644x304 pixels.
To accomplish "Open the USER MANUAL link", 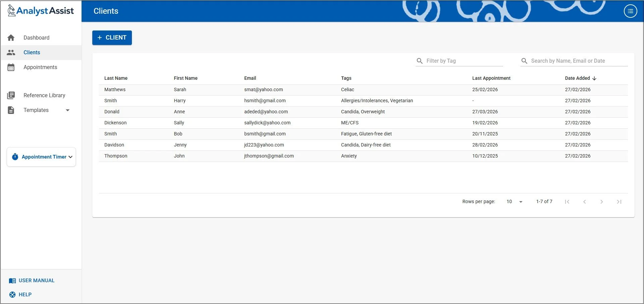I will (x=32, y=280).
